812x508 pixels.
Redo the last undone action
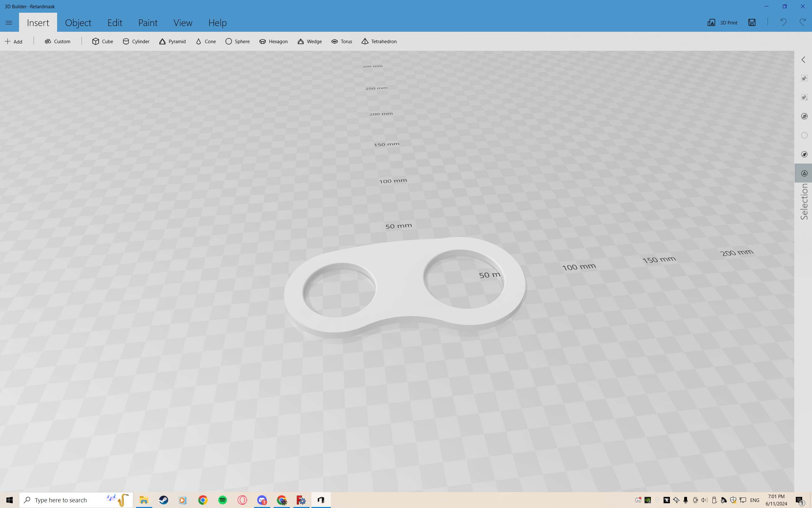click(802, 23)
